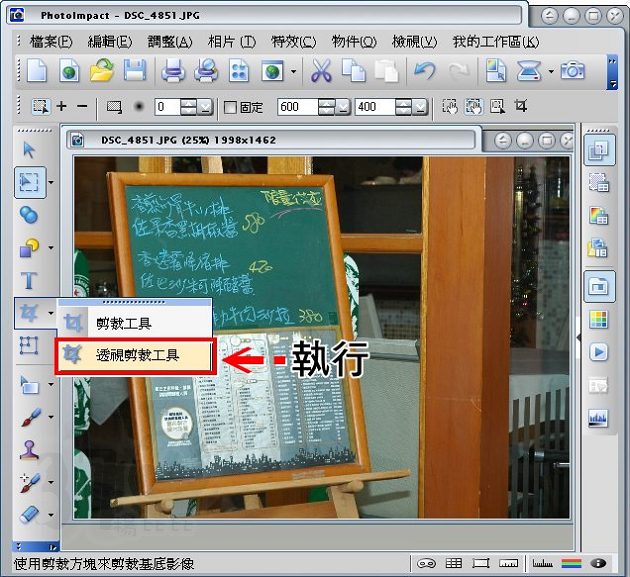Click the soft edge field showing 0

[167, 107]
